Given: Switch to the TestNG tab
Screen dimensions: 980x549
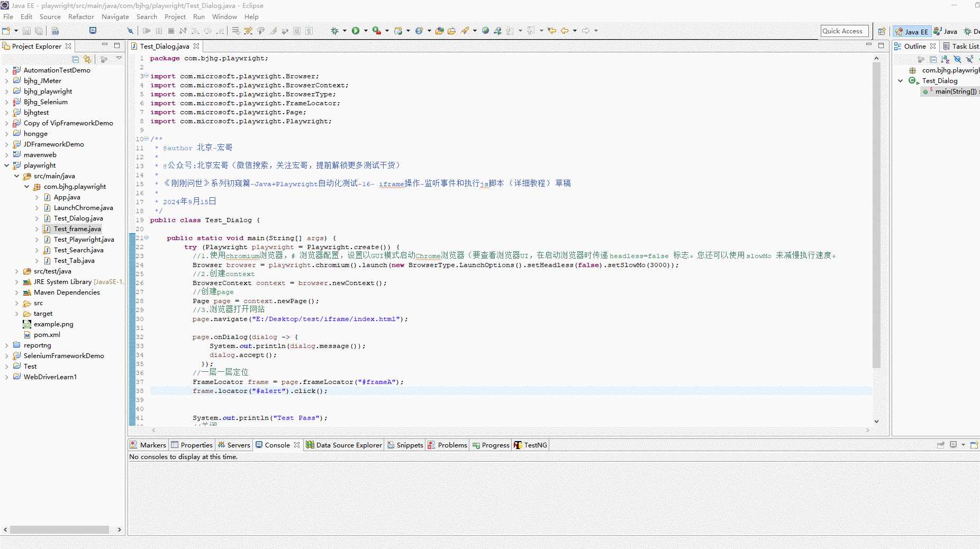Looking at the screenshot, I should (x=530, y=445).
